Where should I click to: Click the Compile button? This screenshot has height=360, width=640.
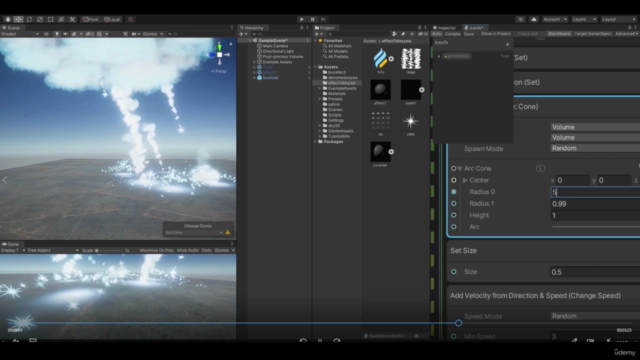tap(452, 34)
